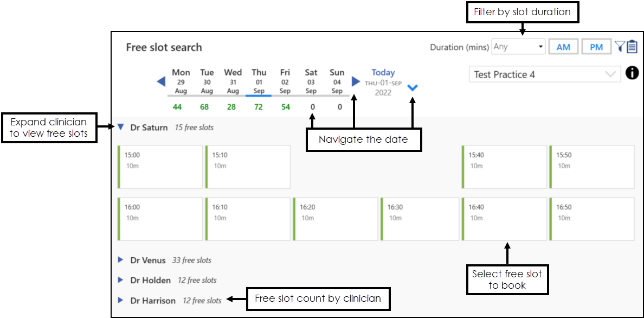The height and width of the screenshot is (318, 644).
Task: Expand Dr Holden free slots
Action: point(120,280)
